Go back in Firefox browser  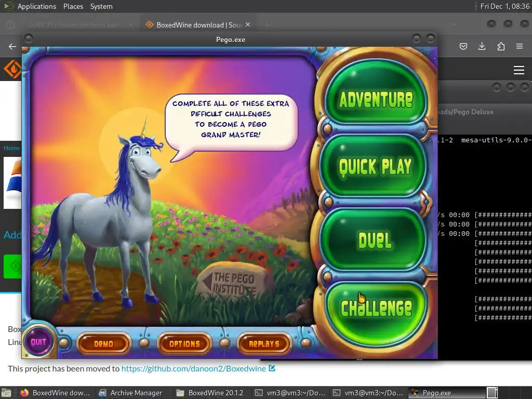click(x=12, y=46)
